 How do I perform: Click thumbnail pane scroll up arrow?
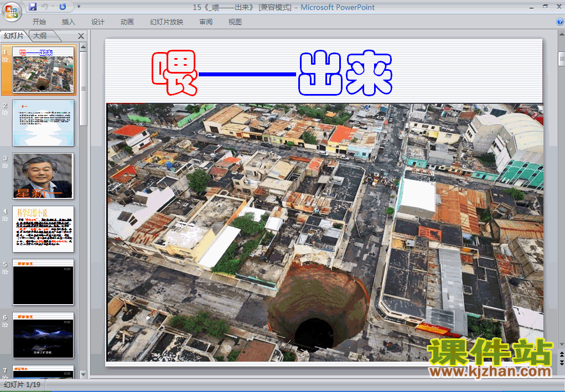pos(83,47)
